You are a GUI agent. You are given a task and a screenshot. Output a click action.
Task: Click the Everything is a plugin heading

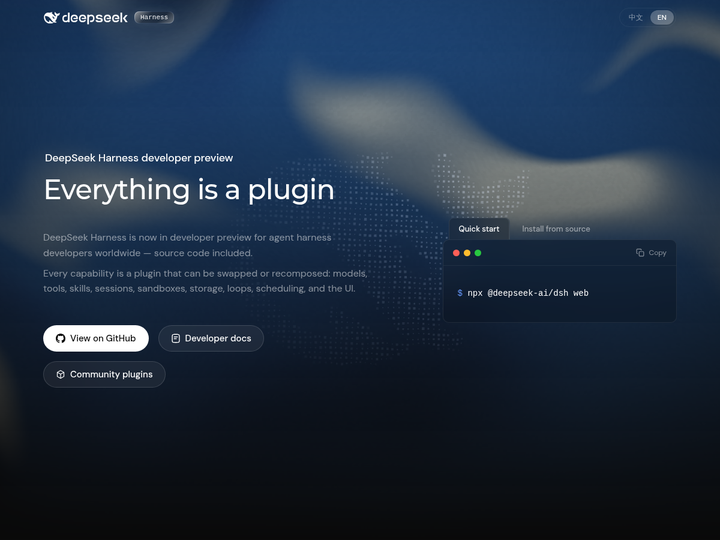click(x=189, y=190)
